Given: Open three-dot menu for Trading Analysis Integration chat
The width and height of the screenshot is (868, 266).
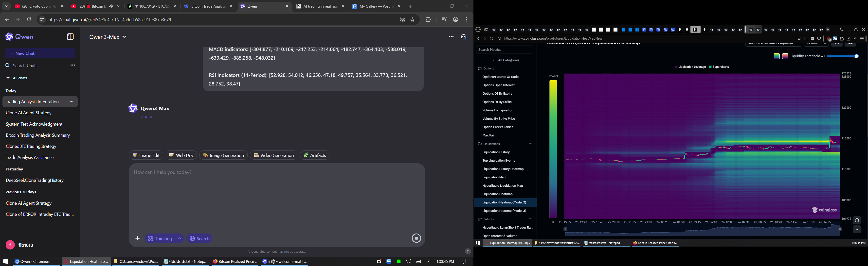Looking at the screenshot, I should (x=72, y=101).
